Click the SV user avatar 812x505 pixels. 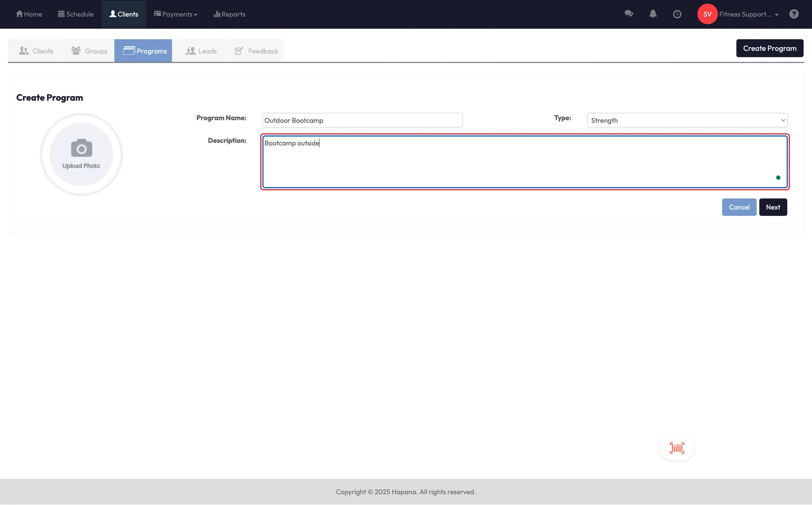(x=707, y=14)
